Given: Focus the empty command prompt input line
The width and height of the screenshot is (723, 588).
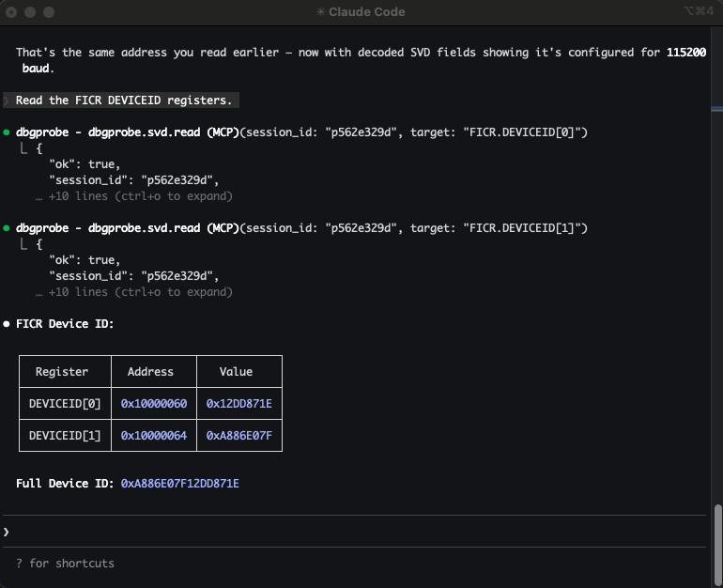Looking at the screenshot, I should pyautogui.click(x=357, y=532).
